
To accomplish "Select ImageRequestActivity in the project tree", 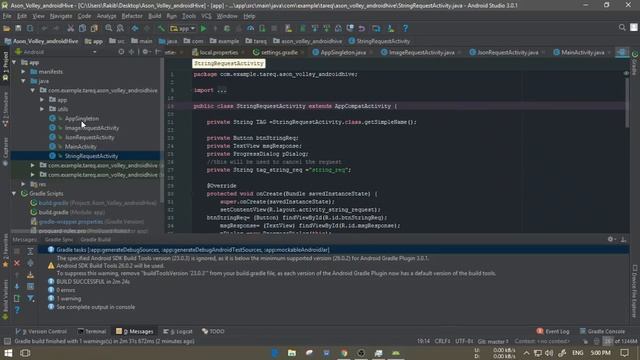I will point(92,128).
